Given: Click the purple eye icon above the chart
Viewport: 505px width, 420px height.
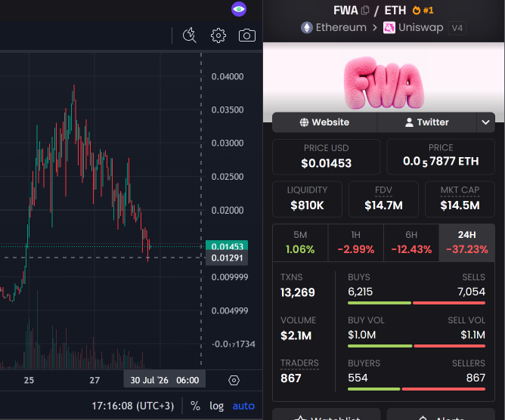Looking at the screenshot, I should (239, 9).
